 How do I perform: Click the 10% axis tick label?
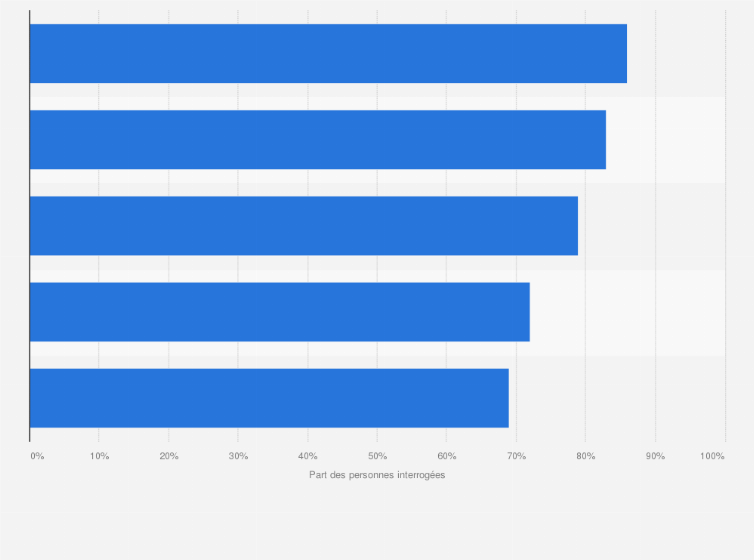click(99, 456)
